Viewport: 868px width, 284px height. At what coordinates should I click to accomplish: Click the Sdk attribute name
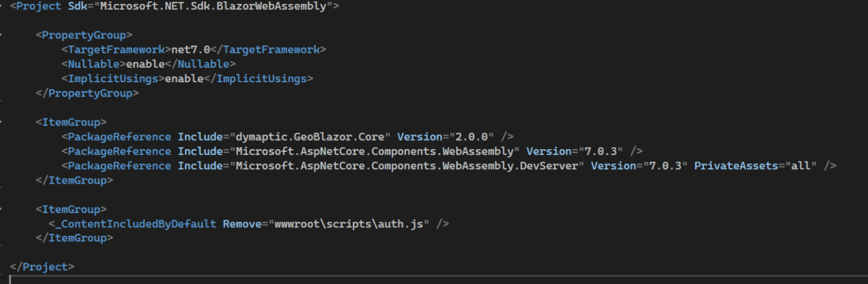pos(77,6)
